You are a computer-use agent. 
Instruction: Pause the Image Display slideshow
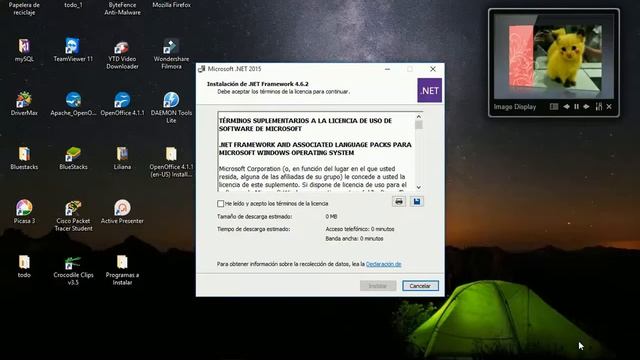(576, 107)
